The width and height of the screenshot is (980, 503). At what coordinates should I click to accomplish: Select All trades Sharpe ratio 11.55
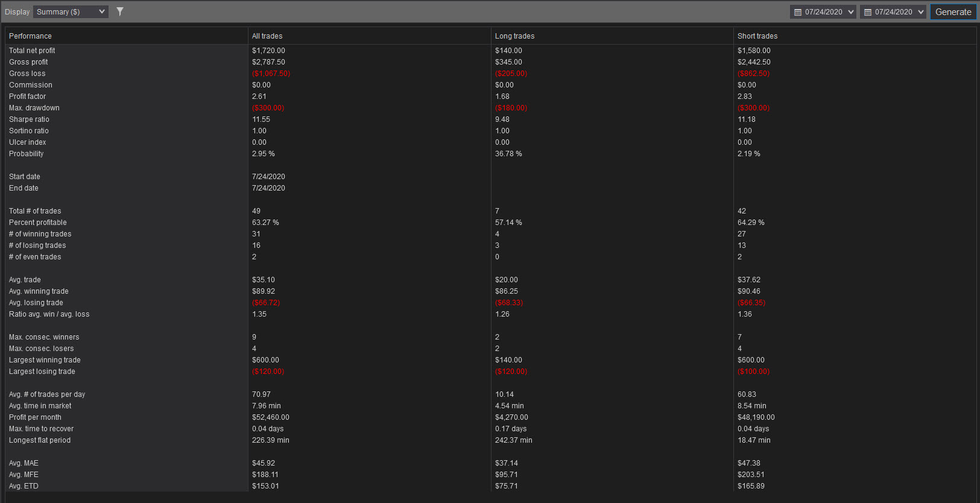pyautogui.click(x=261, y=119)
